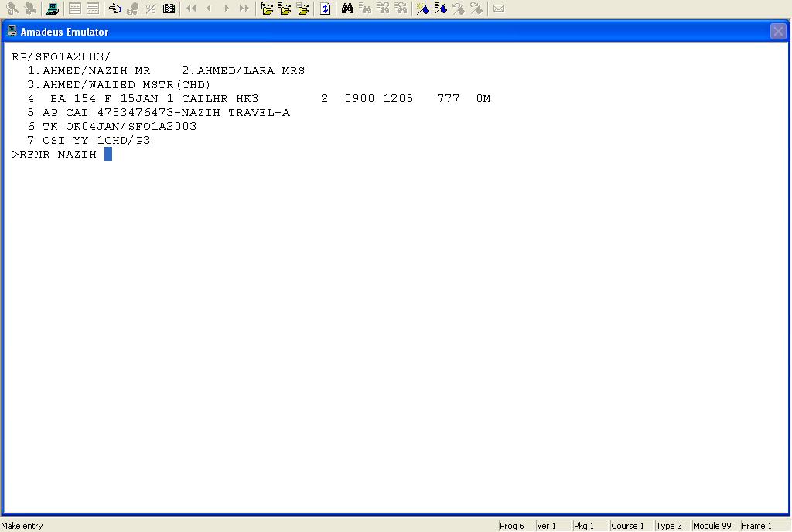Click the first greyed-out key figure icon in the toolbar
Viewport: 792px width, 532px height.
click(12, 9)
